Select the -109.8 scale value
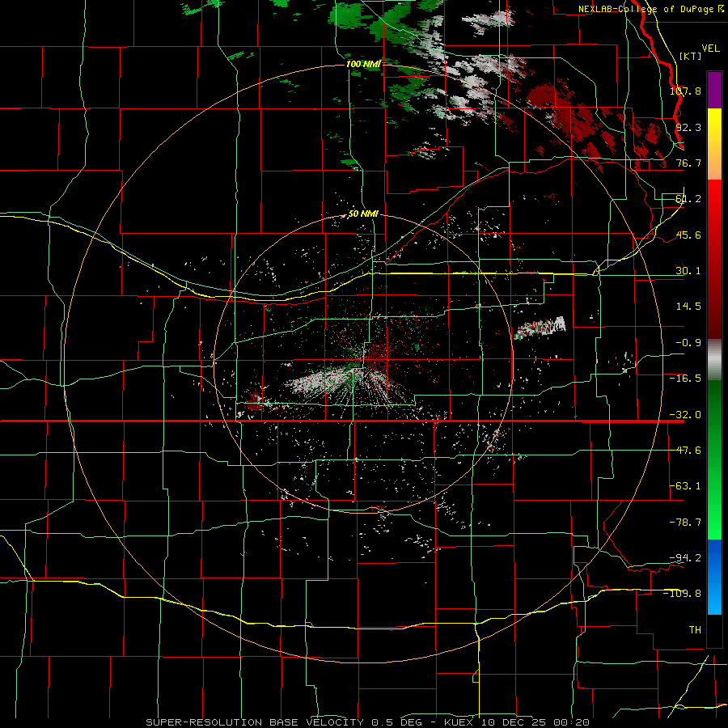This screenshot has width=728, height=728. (682, 594)
